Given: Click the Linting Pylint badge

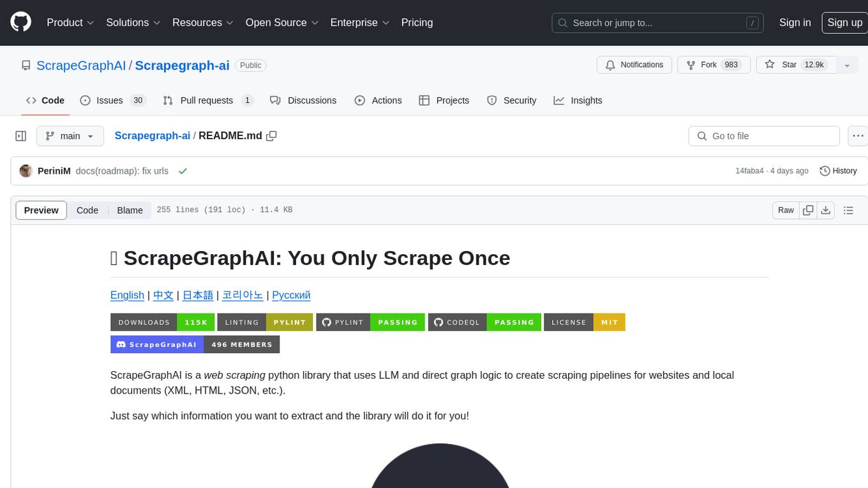Looking at the screenshot, I should pos(266,322).
